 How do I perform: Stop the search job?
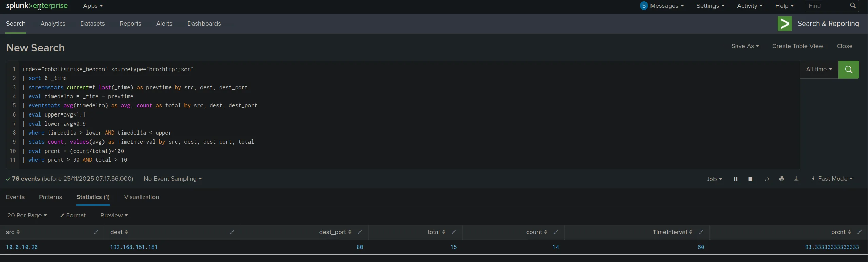[x=750, y=179]
